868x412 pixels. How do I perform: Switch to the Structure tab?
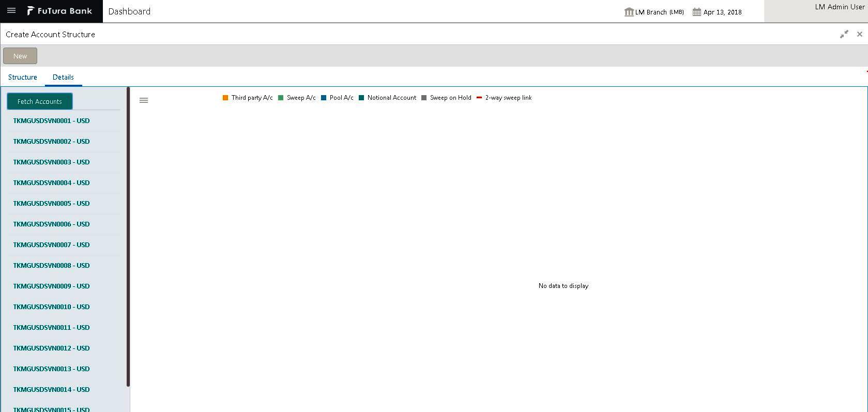23,77
